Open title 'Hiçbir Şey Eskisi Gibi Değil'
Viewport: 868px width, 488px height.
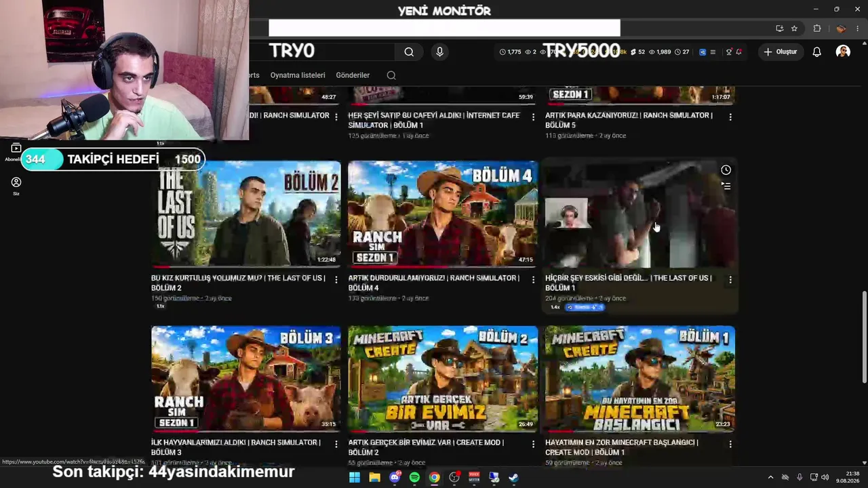(629, 283)
